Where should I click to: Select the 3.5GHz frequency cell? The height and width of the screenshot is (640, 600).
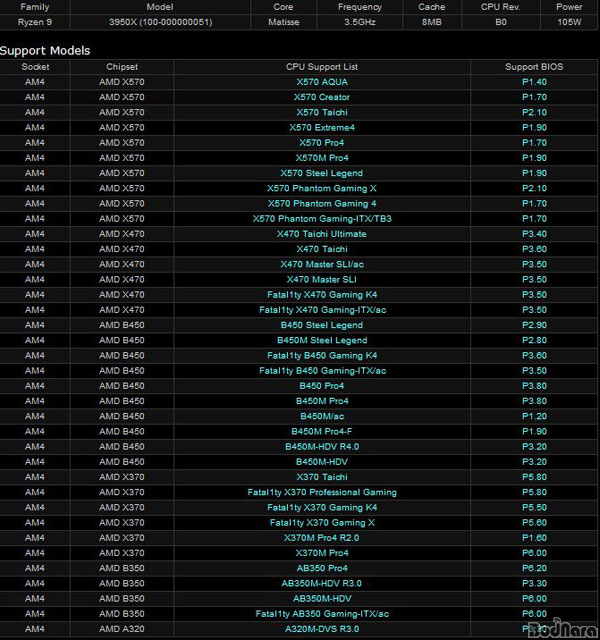[x=360, y=22]
